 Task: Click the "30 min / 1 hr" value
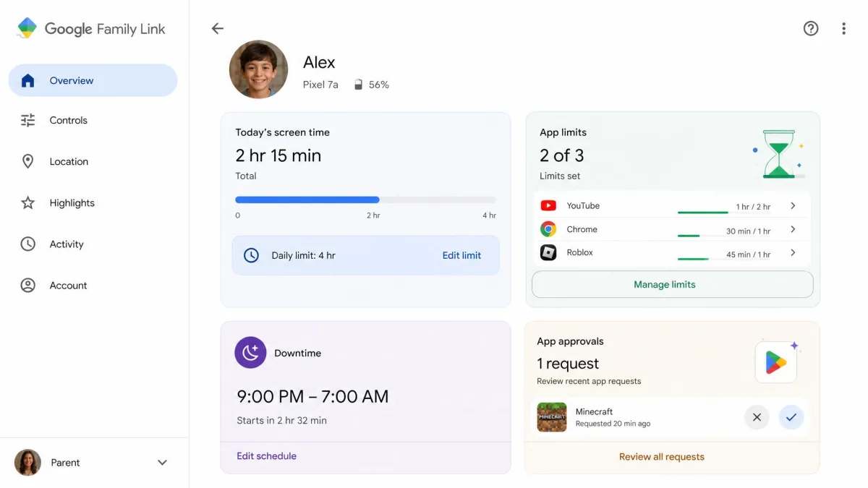748,231
